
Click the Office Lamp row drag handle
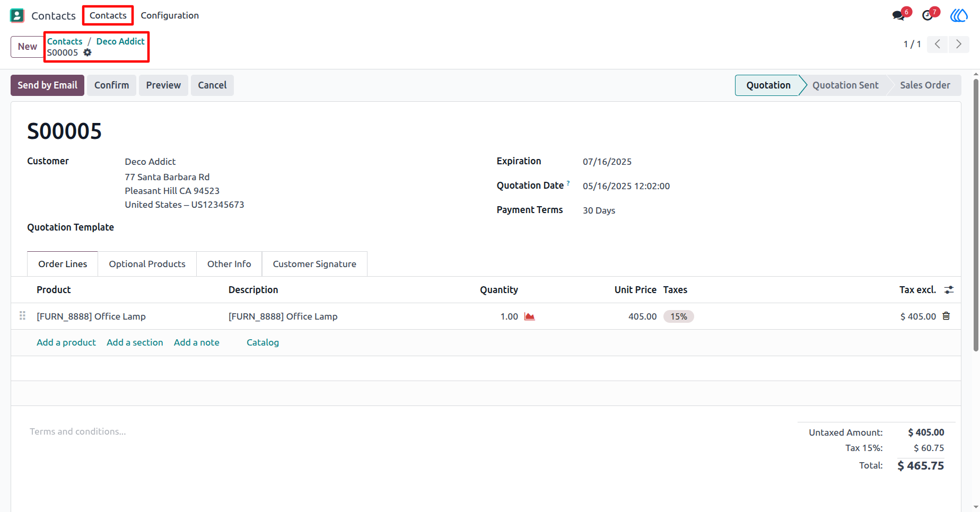point(22,316)
